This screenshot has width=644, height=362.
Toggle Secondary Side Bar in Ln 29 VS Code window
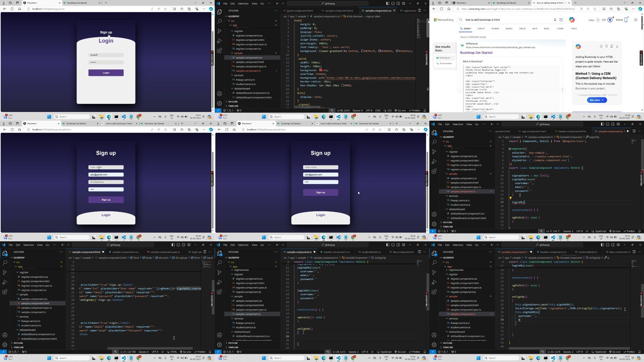pos(398,245)
